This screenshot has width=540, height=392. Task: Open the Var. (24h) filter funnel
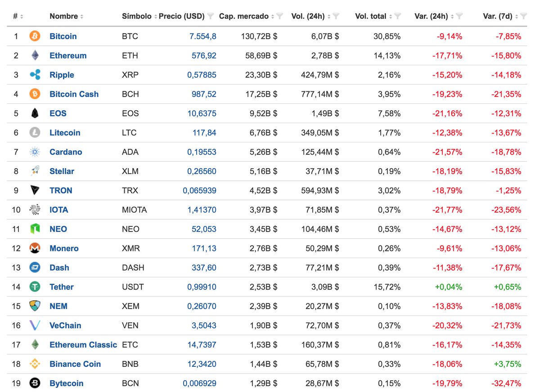point(459,16)
